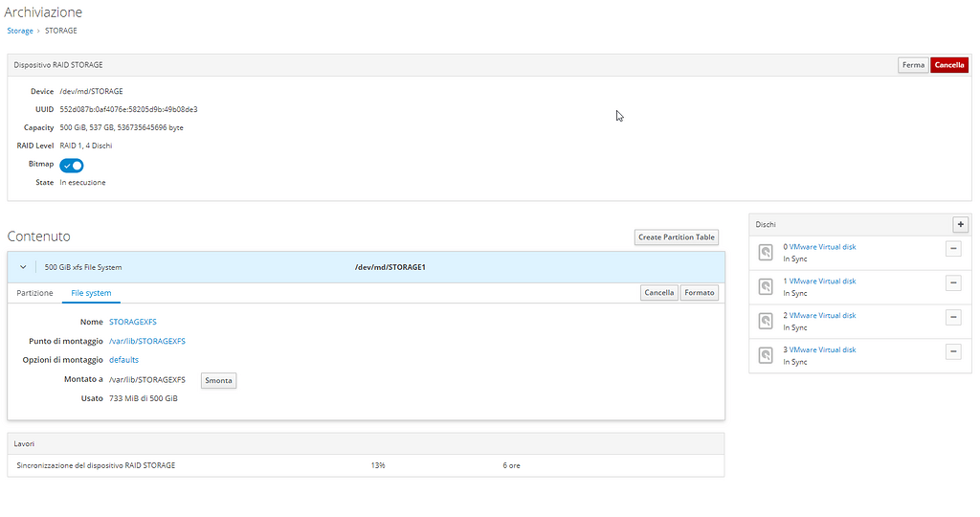Click Create Partition Table button
The height and width of the screenshot is (517, 980).
click(x=677, y=237)
